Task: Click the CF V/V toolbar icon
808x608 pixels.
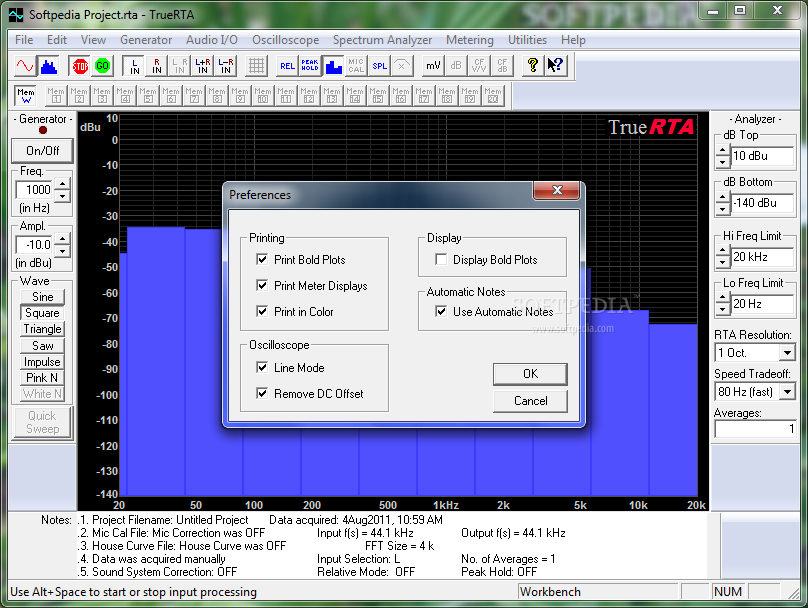Action: 479,65
